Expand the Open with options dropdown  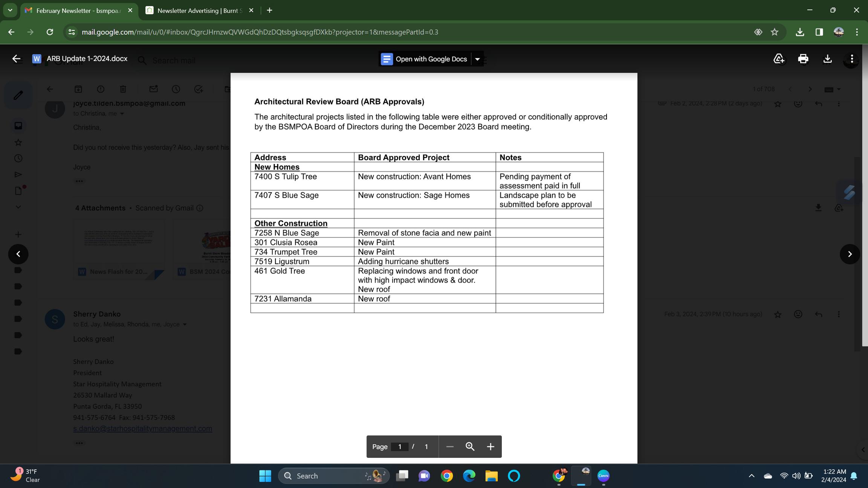click(x=477, y=59)
